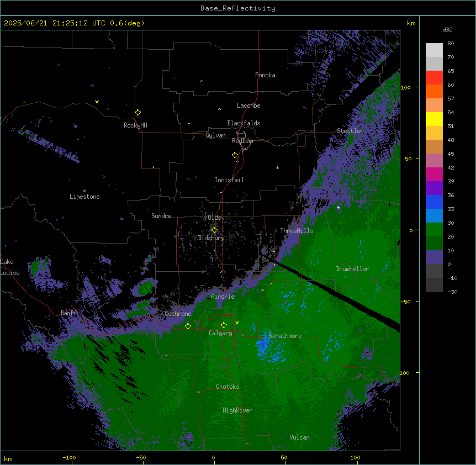Click the Stettler town label

[x=350, y=131]
